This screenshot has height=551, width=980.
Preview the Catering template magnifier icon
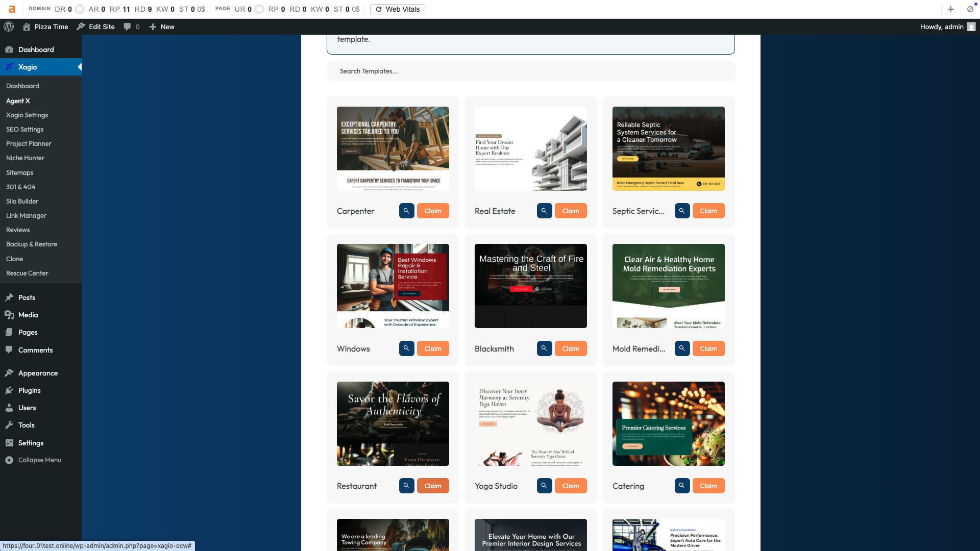(682, 486)
